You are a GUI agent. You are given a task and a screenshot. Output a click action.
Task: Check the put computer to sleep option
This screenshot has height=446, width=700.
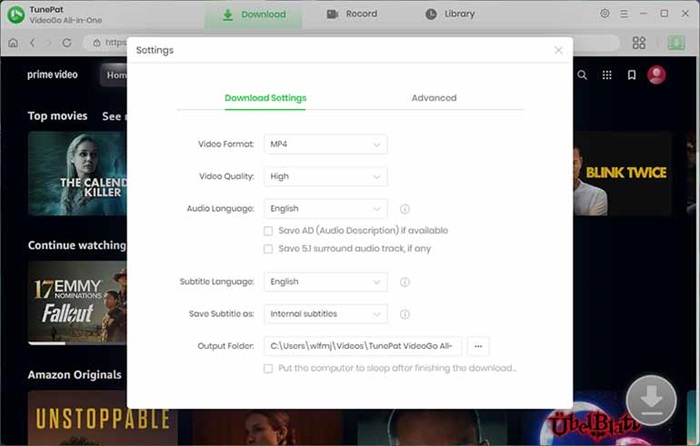[x=268, y=368]
